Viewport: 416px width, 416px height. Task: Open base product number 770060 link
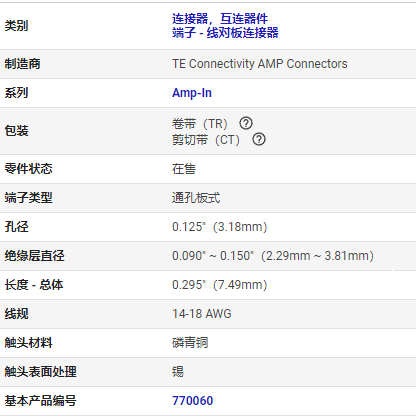coord(192,401)
